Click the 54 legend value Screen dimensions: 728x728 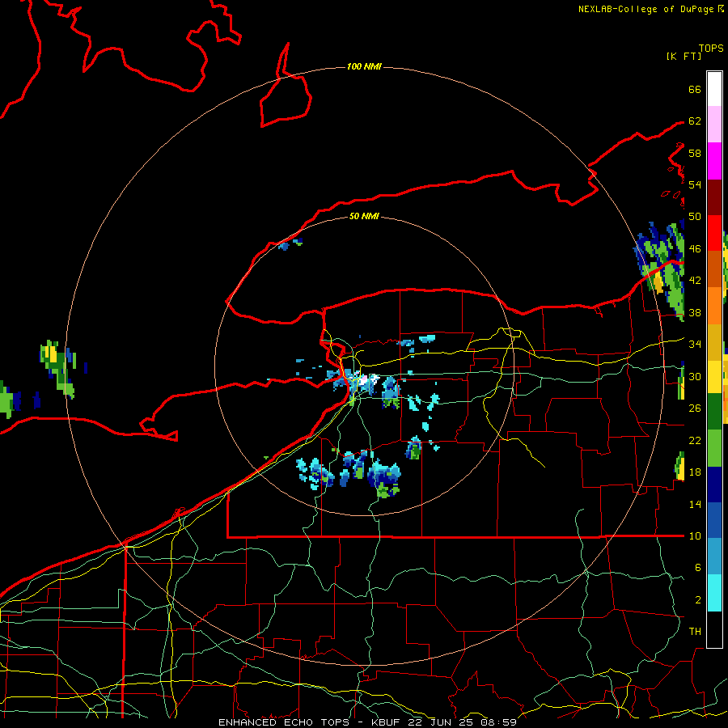(x=695, y=184)
